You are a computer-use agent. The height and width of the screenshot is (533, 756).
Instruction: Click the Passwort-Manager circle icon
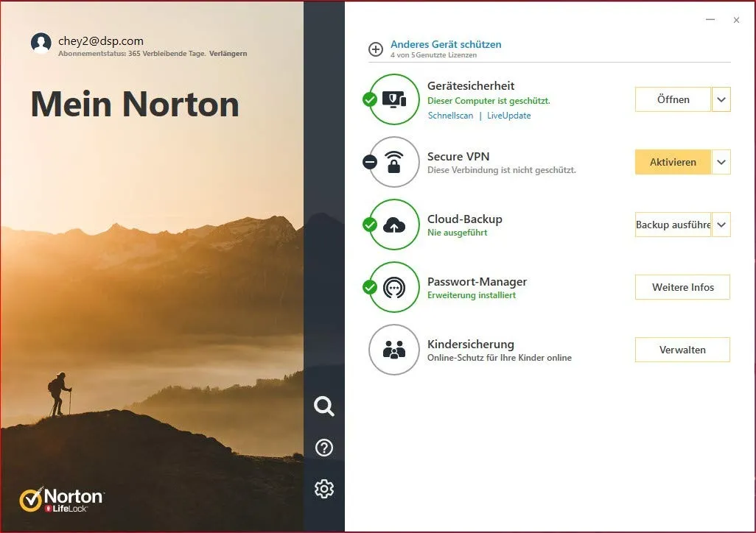pyautogui.click(x=394, y=287)
